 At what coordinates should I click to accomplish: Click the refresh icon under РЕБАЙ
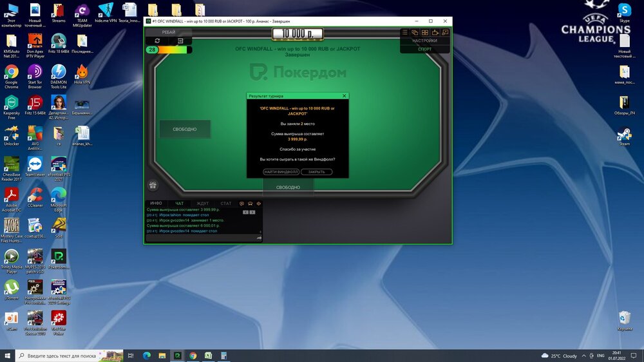click(x=157, y=41)
